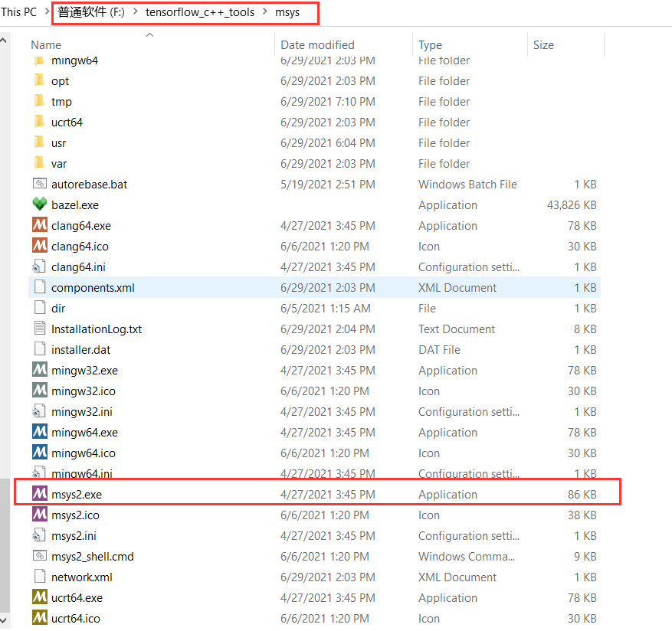Select the installer.dat file icon
This screenshot has width=672, height=631.
tap(39, 349)
